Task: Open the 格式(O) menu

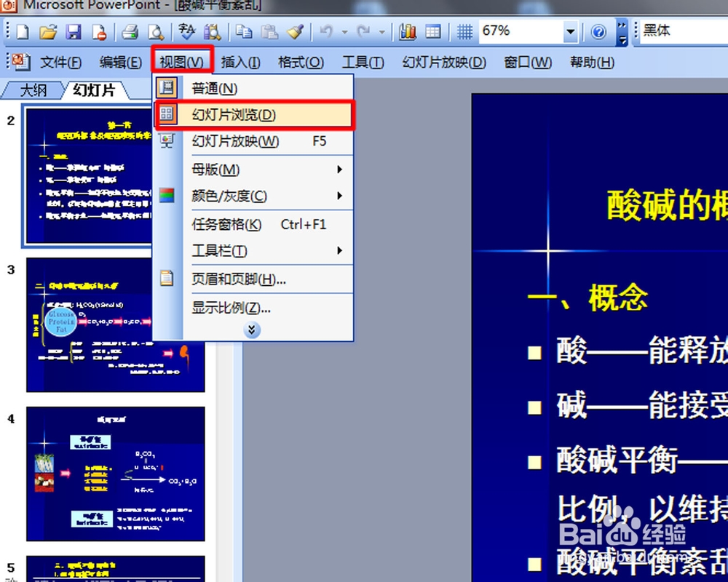Action: [x=301, y=62]
